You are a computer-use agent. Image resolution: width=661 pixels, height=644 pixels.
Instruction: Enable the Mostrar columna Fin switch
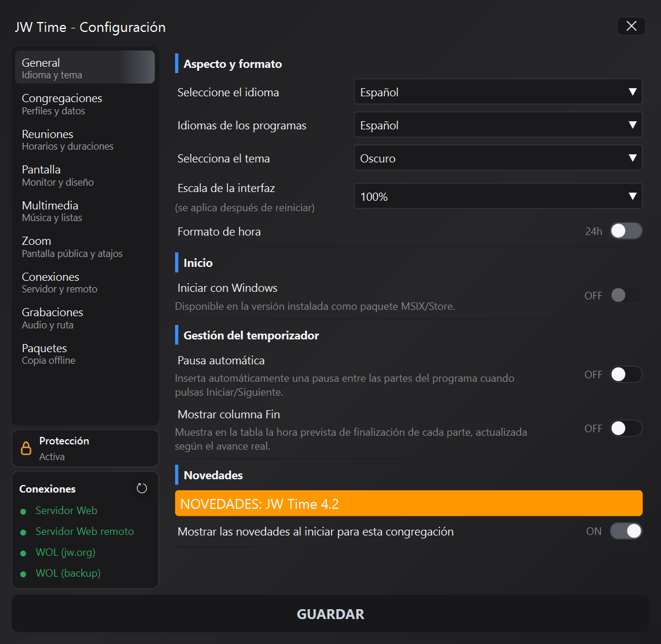(x=626, y=428)
